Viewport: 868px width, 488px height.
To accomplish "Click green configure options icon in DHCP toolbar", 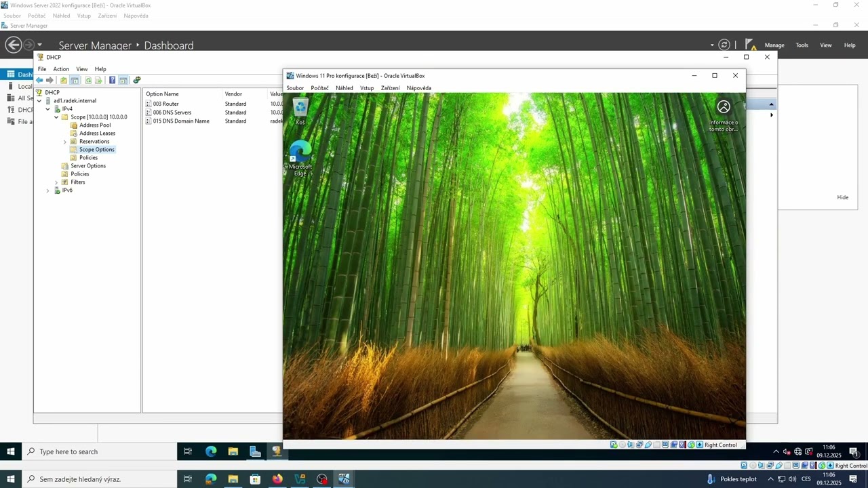I will [x=137, y=80].
